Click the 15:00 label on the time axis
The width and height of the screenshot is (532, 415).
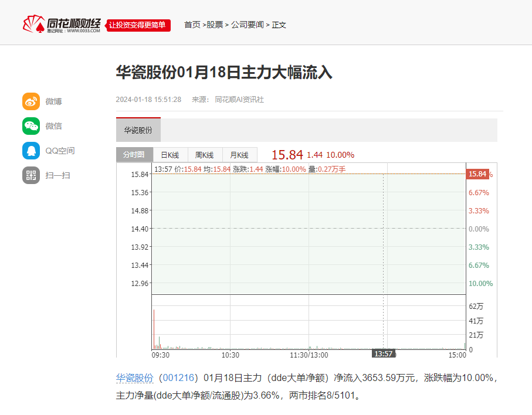coord(458,355)
